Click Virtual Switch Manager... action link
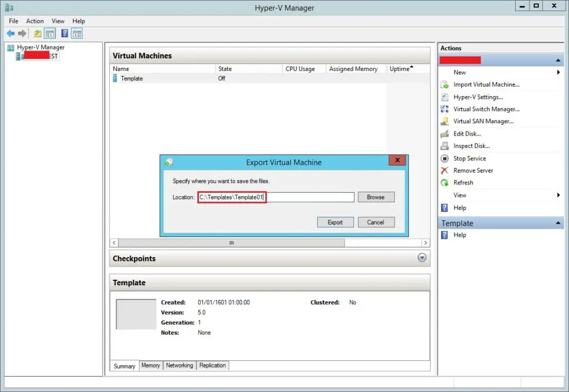This screenshot has width=569, height=392. pos(486,109)
